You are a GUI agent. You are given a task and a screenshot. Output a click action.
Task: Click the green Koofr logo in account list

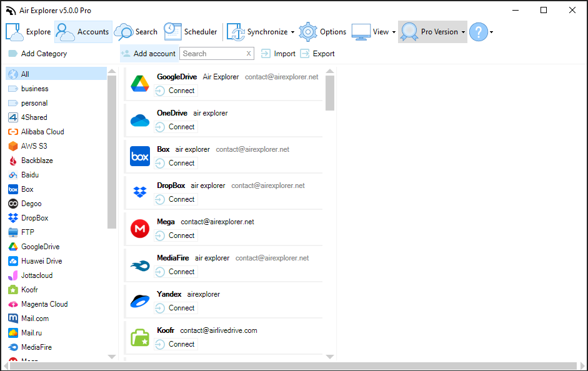[140, 337]
